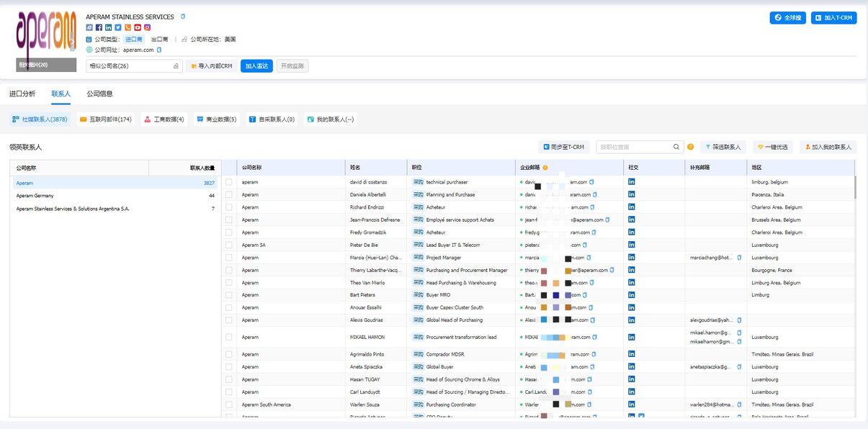Screen dimensions: 868x429
Task: Tick checkbox for Bart Pieters row
Action: click(229, 295)
